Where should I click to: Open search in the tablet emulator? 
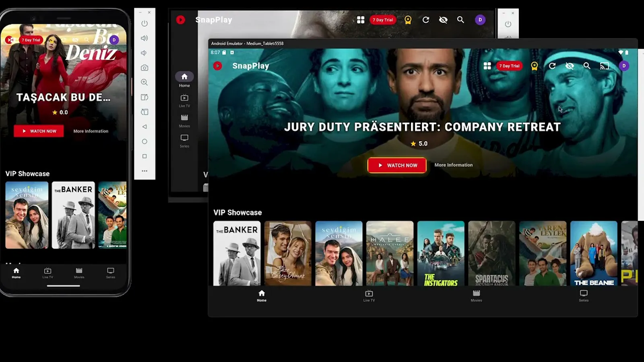coord(587,66)
